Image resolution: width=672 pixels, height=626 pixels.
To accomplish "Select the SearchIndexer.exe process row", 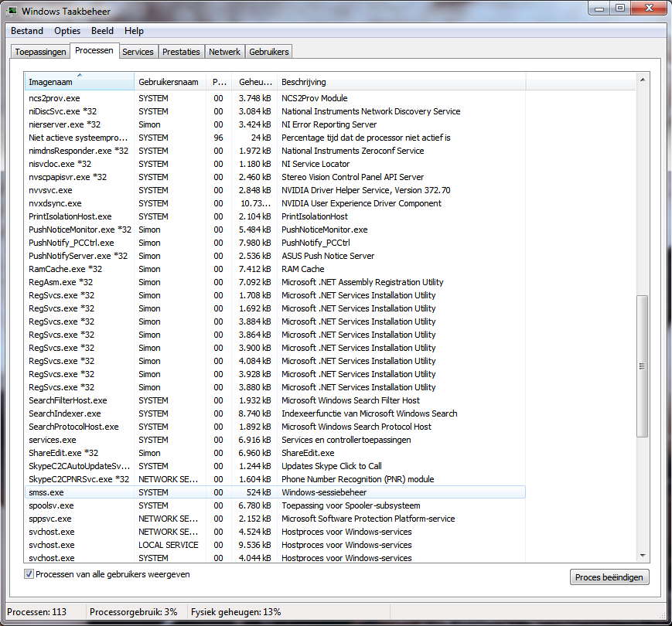I will coord(275,413).
